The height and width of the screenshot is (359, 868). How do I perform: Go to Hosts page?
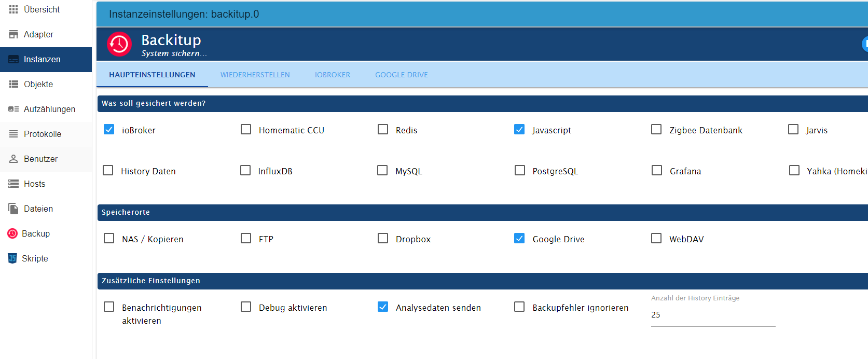(x=46, y=184)
